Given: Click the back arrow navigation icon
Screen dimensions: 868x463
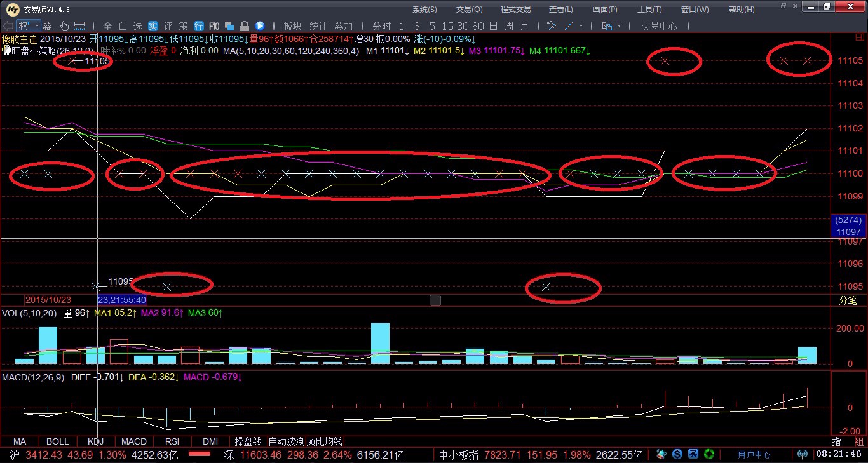Looking at the screenshot, I should tap(8, 26).
